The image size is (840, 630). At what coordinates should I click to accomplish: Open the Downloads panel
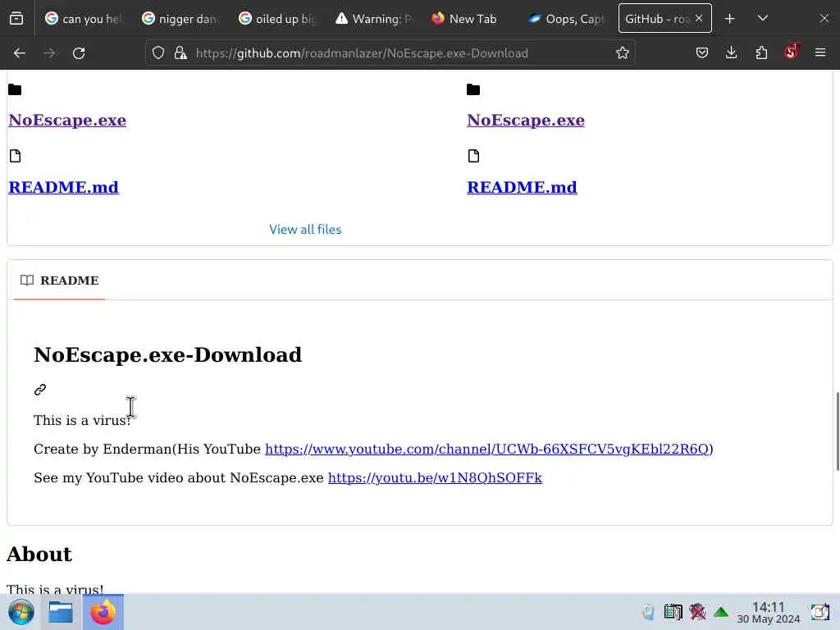tap(731, 53)
